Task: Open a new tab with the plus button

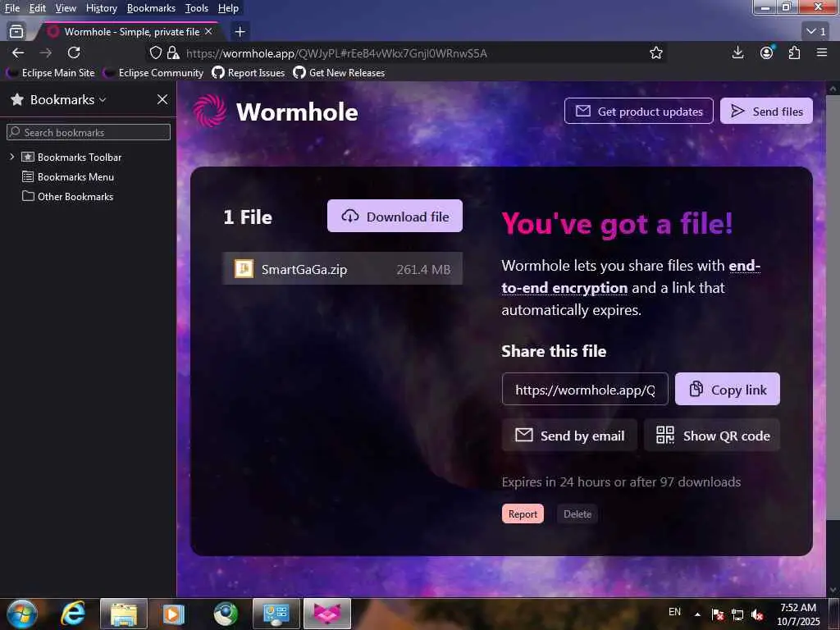Action: (240, 32)
